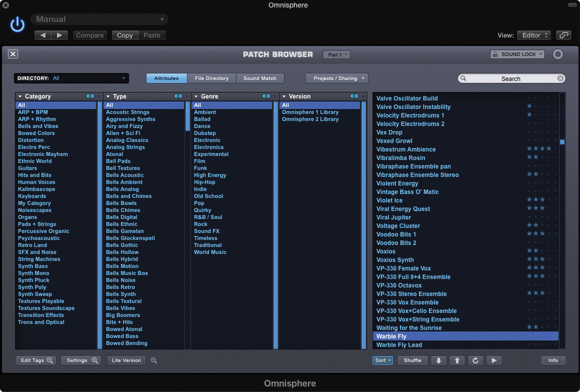Collapse the Type column triangle
580x392 pixels.
coord(108,96)
